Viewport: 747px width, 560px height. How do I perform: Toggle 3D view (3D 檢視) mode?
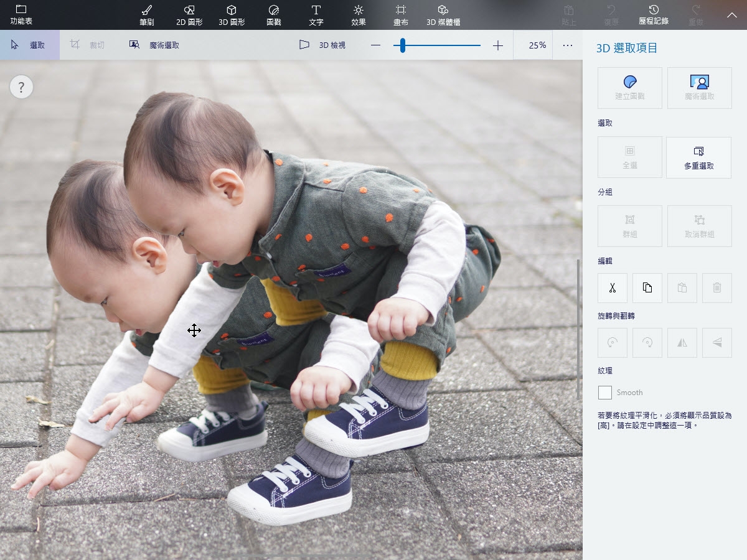click(x=322, y=45)
